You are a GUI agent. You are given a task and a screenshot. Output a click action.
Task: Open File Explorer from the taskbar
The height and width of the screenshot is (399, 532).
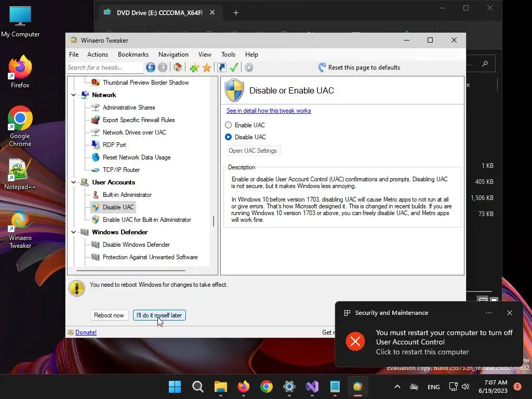[220, 387]
